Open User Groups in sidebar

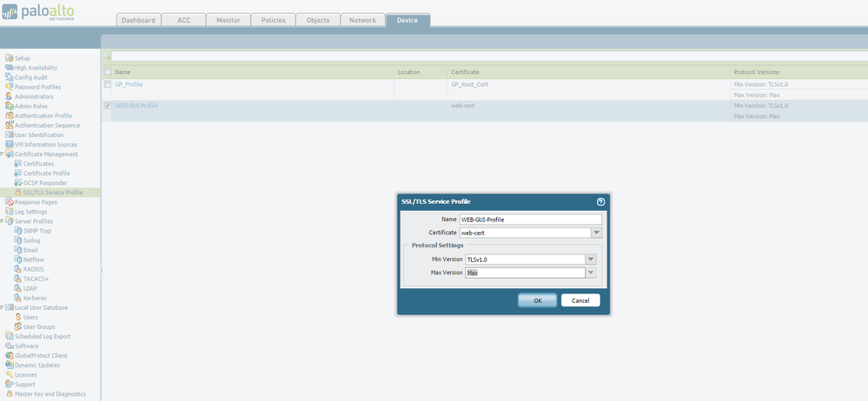point(39,327)
